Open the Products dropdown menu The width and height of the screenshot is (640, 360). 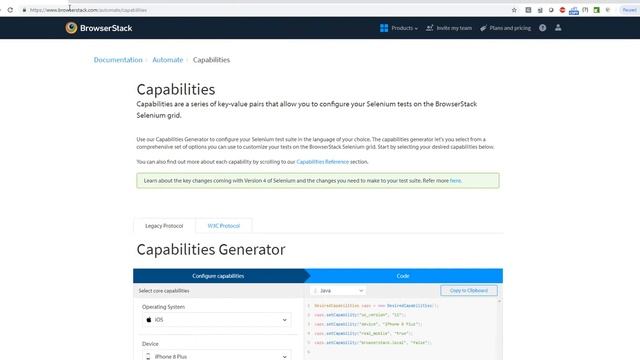(x=404, y=28)
